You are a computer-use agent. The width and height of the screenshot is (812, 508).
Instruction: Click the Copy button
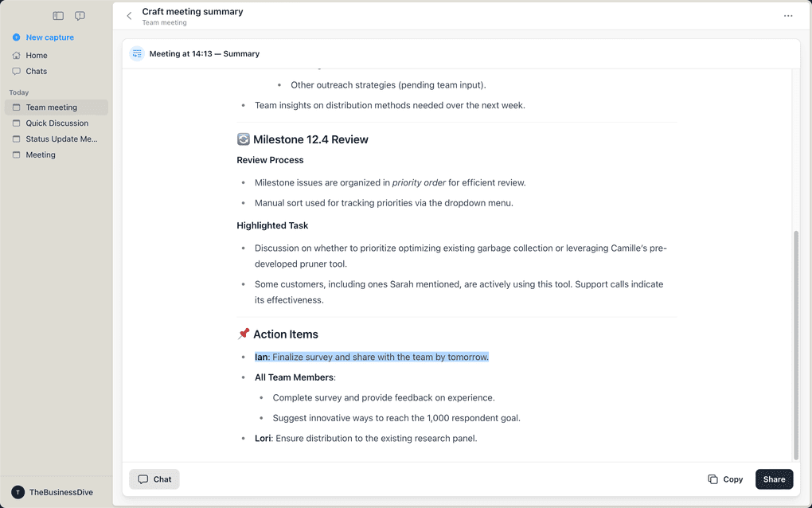(x=726, y=479)
